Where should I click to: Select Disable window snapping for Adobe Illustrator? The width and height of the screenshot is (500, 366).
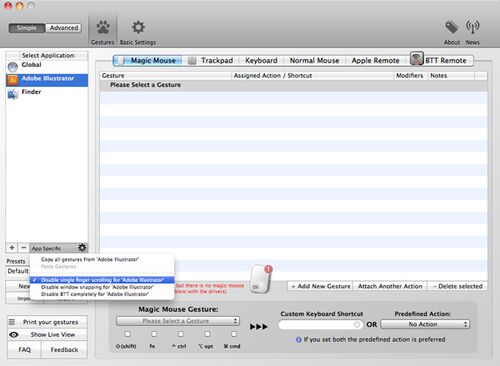(97, 287)
